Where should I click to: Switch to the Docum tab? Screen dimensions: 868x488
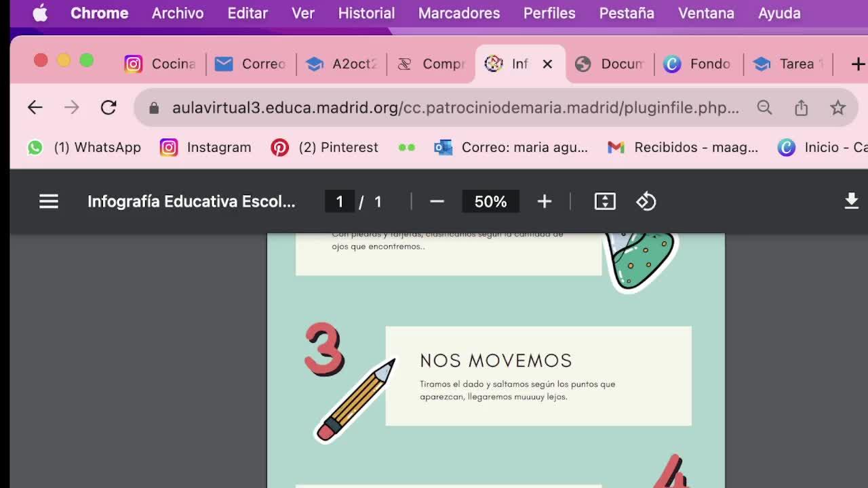[610, 64]
